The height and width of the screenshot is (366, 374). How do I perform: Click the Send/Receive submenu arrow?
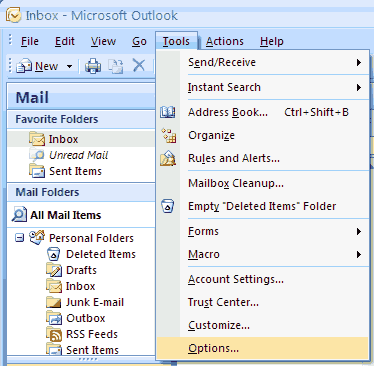(x=359, y=62)
